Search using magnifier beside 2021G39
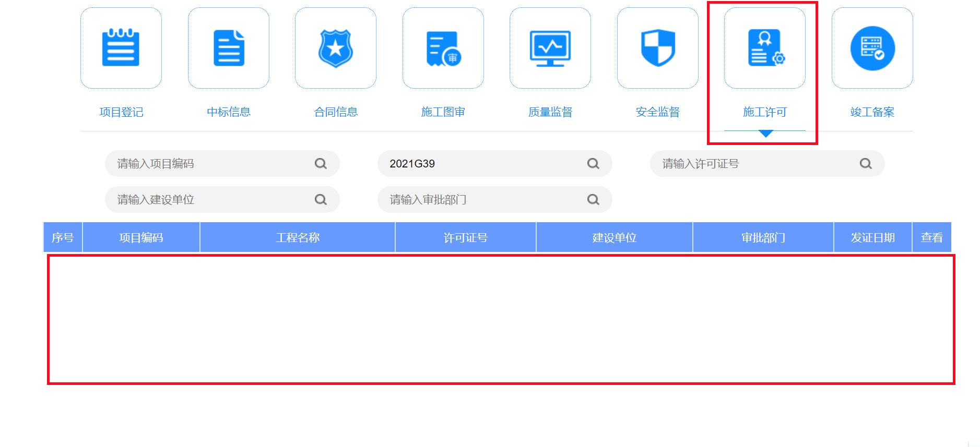 (x=593, y=164)
